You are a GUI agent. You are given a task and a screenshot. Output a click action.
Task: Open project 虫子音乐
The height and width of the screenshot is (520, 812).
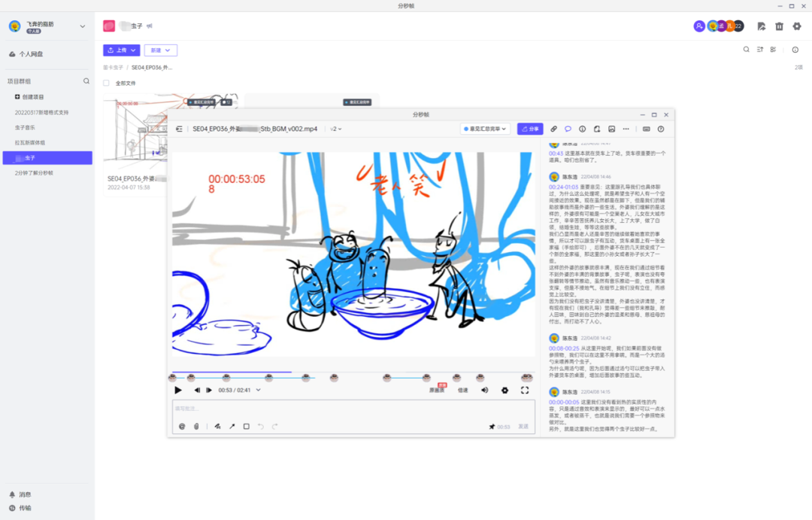(x=26, y=127)
